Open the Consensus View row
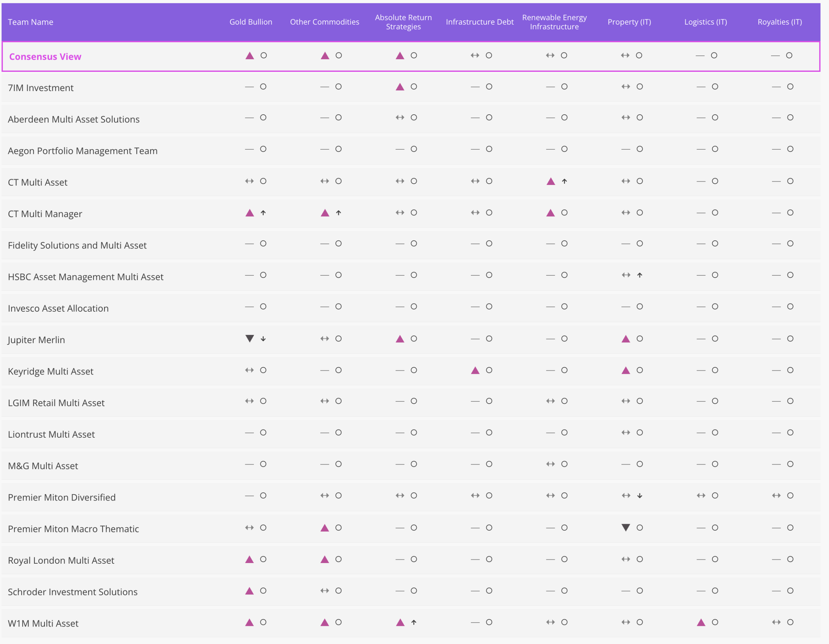The width and height of the screenshot is (829, 644). 411,56
